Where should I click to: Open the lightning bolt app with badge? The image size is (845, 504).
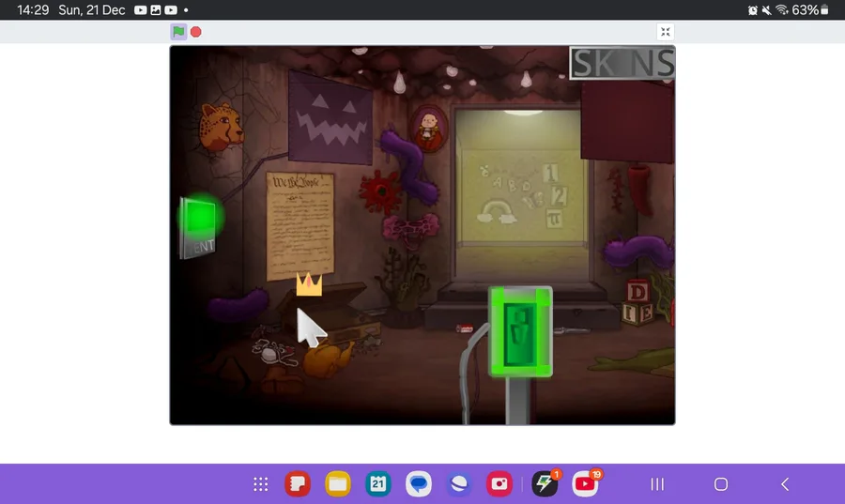point(545,483)
